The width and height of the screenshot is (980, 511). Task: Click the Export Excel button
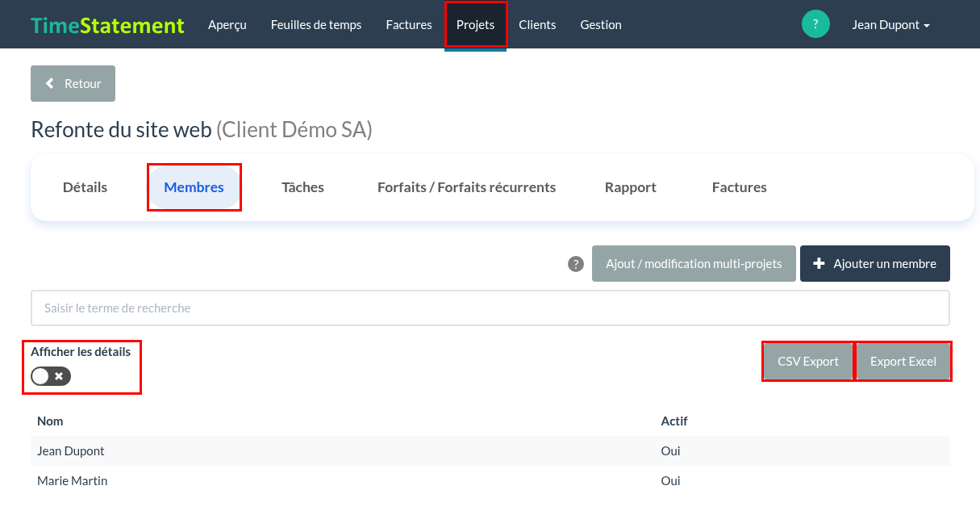point(903,362)
